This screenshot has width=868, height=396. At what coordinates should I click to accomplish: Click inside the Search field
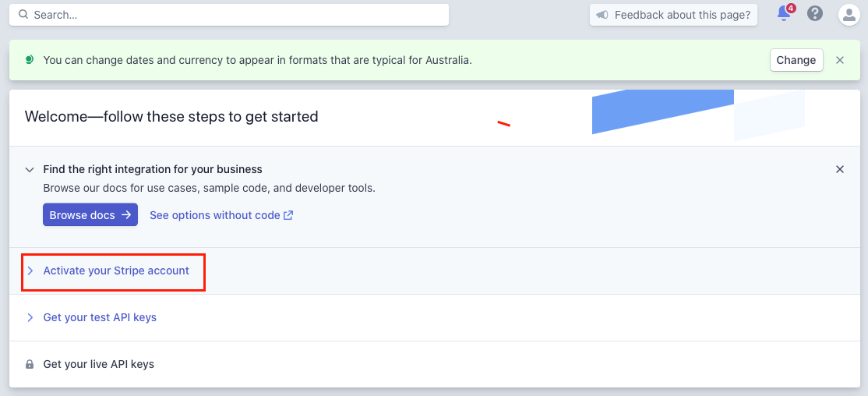[229, 14]
